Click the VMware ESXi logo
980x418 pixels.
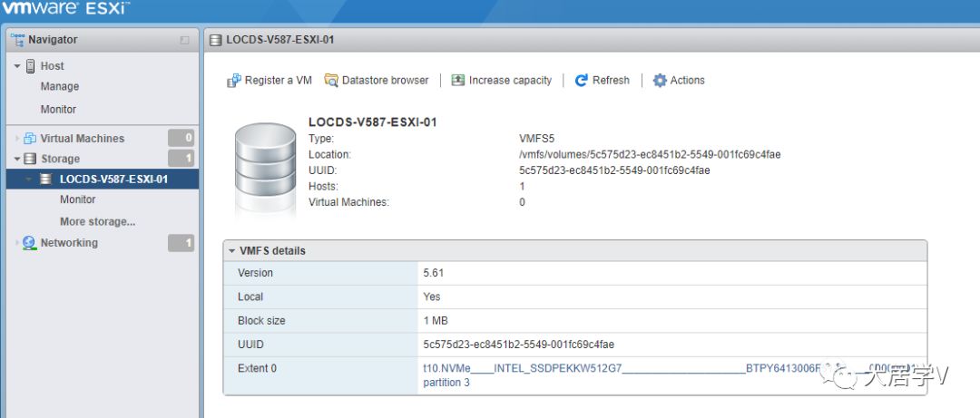click(x=65, y=8)
